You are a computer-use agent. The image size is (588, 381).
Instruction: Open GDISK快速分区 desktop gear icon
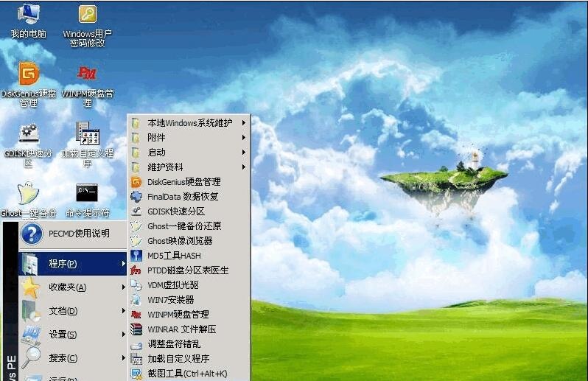[29, 133]
